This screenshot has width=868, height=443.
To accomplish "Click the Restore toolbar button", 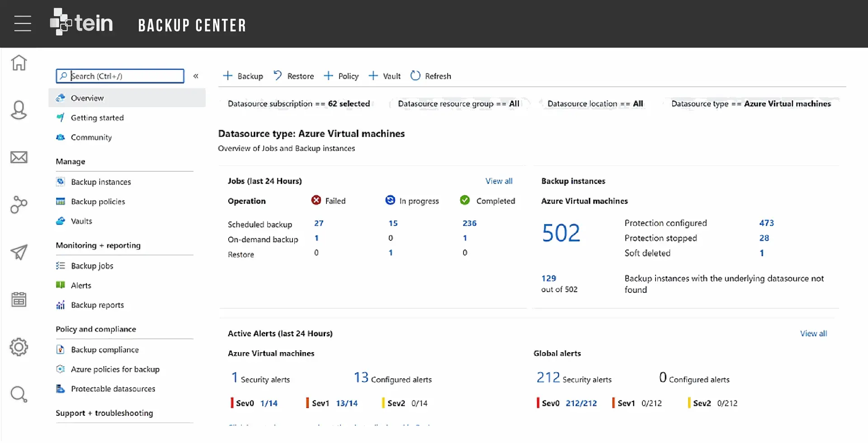I will pyautogui.click(x=294, y=76).
